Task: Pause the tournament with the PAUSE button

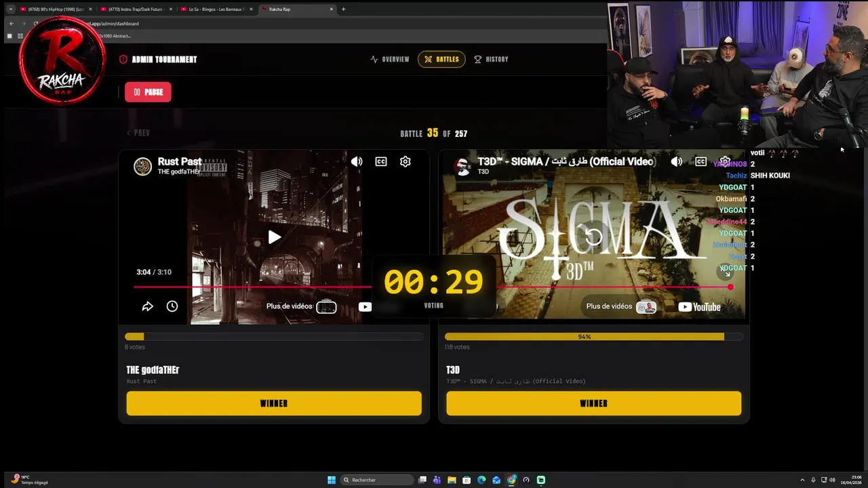Action: tap(148, 92)
